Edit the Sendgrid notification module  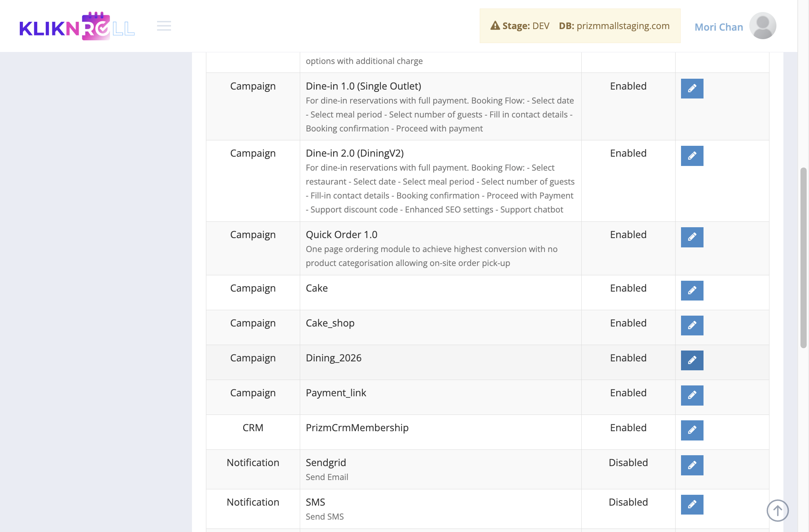click(692, 465)
